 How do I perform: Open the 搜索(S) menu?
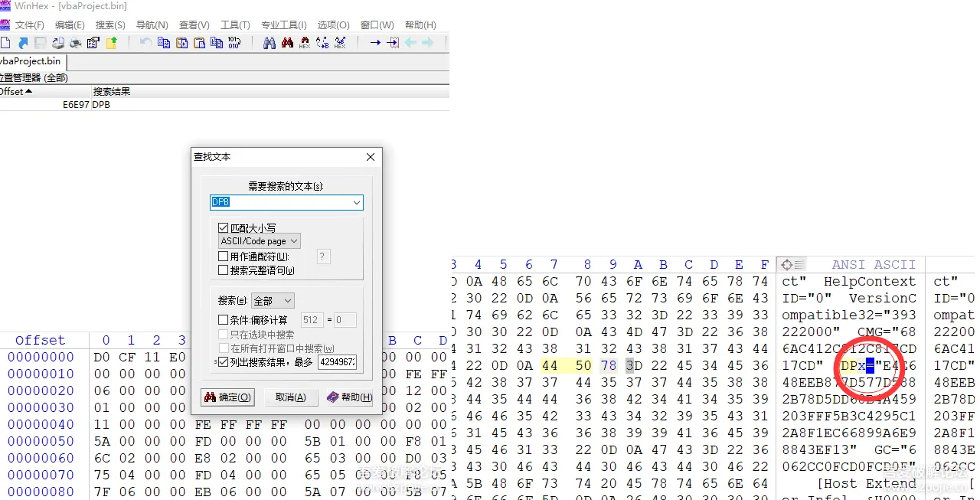[110, 25]
